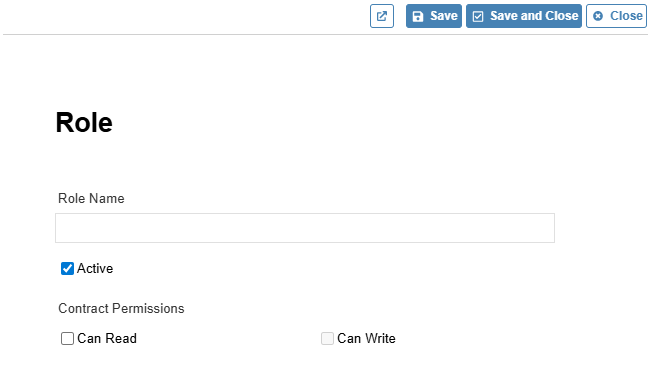Image resolution: width=648 pixels, height=377 pixels.
Task: Choose Save and Close
Action: (524, 16)
